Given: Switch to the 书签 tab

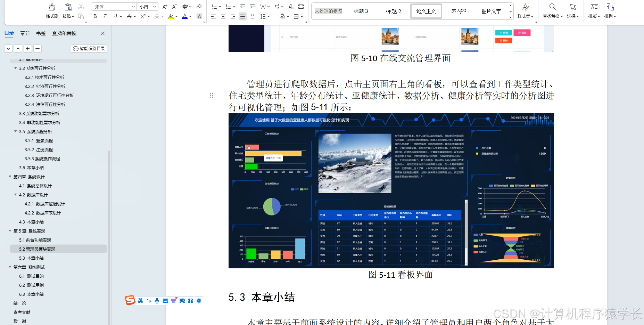Looking at the screenshot, I should click(41, 33).
